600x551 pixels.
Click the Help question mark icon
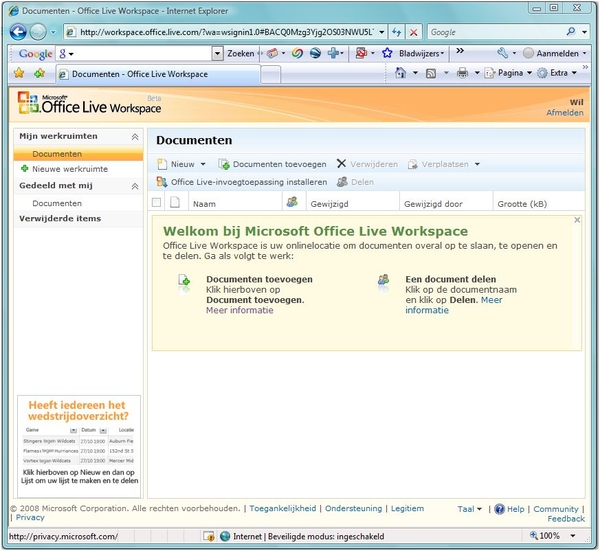click(499, 509)
